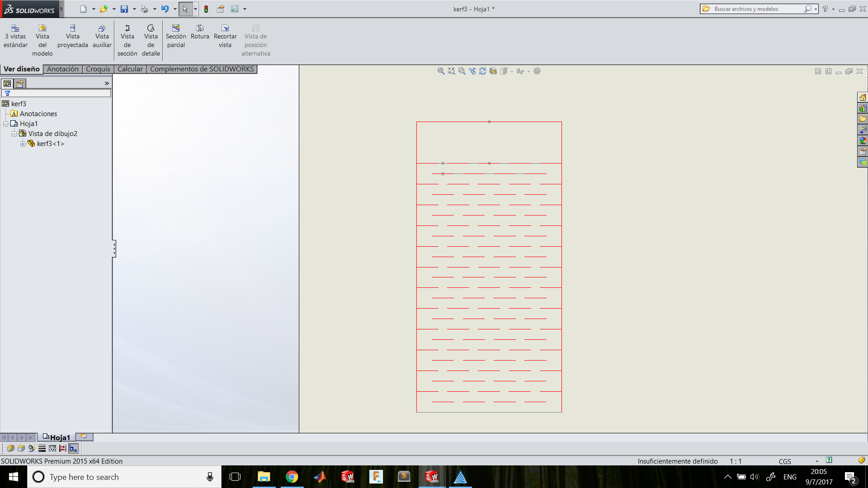Open the Undo dropdown arrow
This screenshot has width=868, height=488.
(x=175, y=9)
